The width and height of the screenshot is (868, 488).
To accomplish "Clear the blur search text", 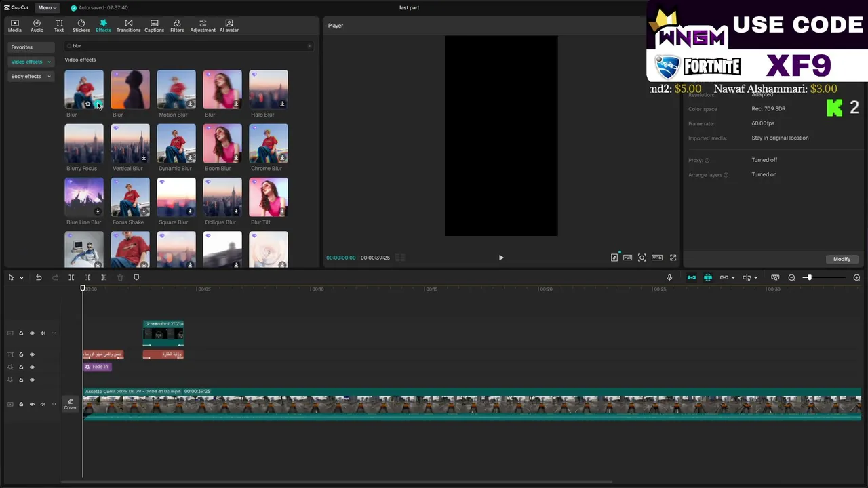I will [309, 46].
